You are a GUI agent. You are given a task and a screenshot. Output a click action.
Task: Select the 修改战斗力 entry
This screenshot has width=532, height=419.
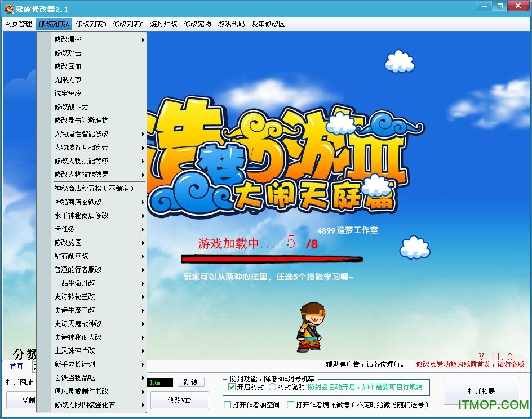pyautogui.click(x=92, y=107)
